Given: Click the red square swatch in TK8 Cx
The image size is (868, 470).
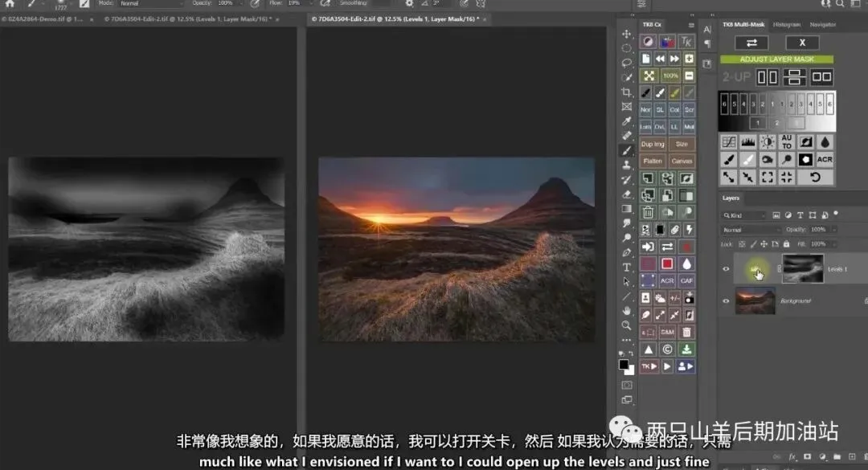Looking at the screenshot, I should (667, 264).
